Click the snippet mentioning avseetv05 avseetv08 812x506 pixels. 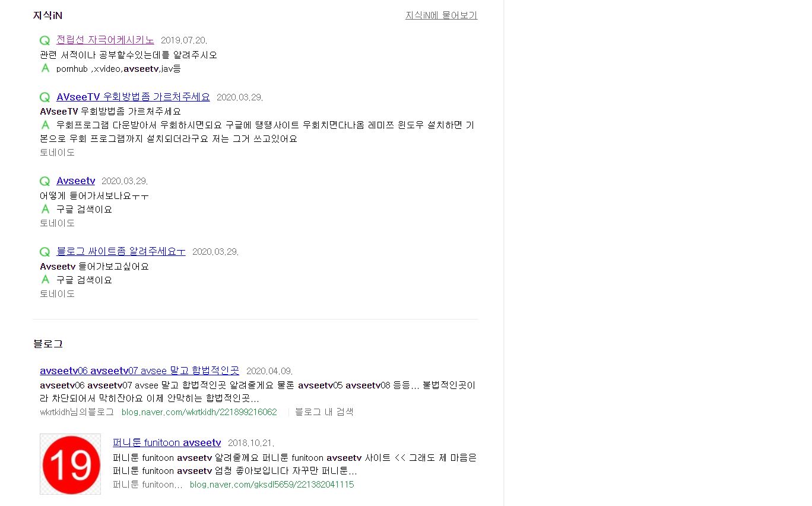click(x=258, y=392)
